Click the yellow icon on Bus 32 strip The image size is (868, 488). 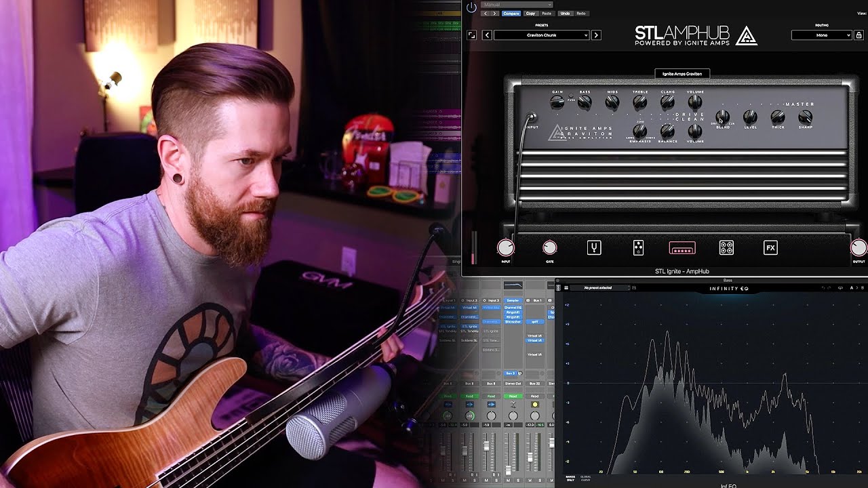point(534,405)
